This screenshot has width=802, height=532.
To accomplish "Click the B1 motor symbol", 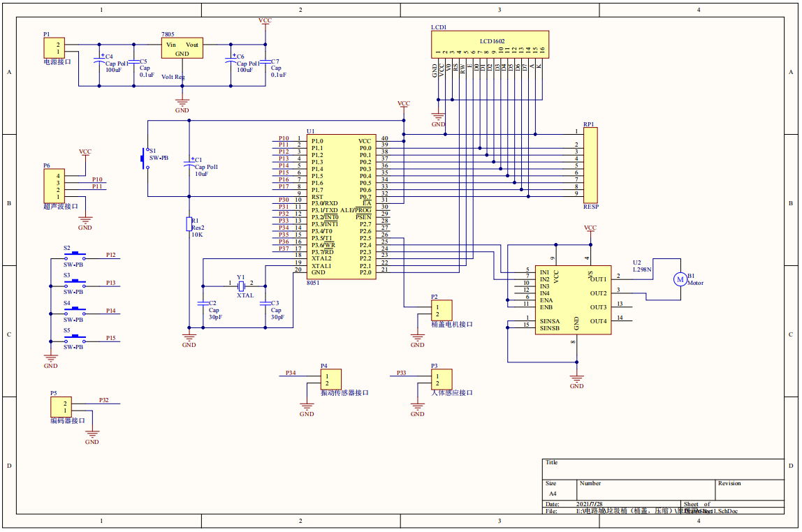I will [680, 279].
